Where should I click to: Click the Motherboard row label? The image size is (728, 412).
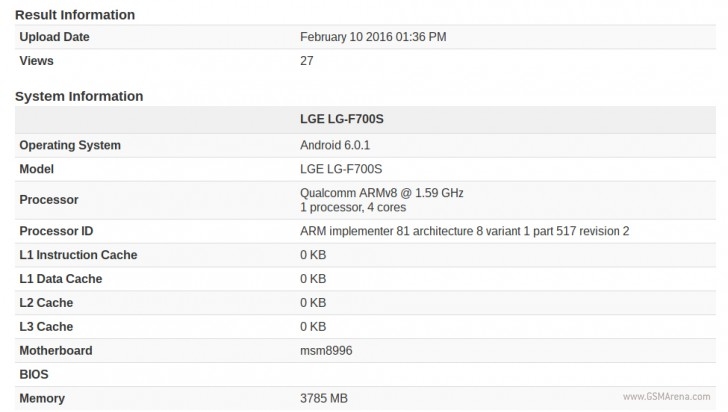point(56,351)
